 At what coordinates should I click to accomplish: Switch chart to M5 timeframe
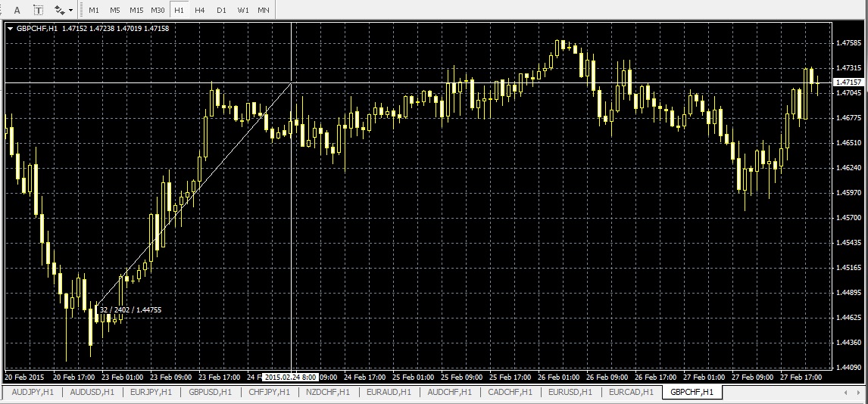pos(114,10)
